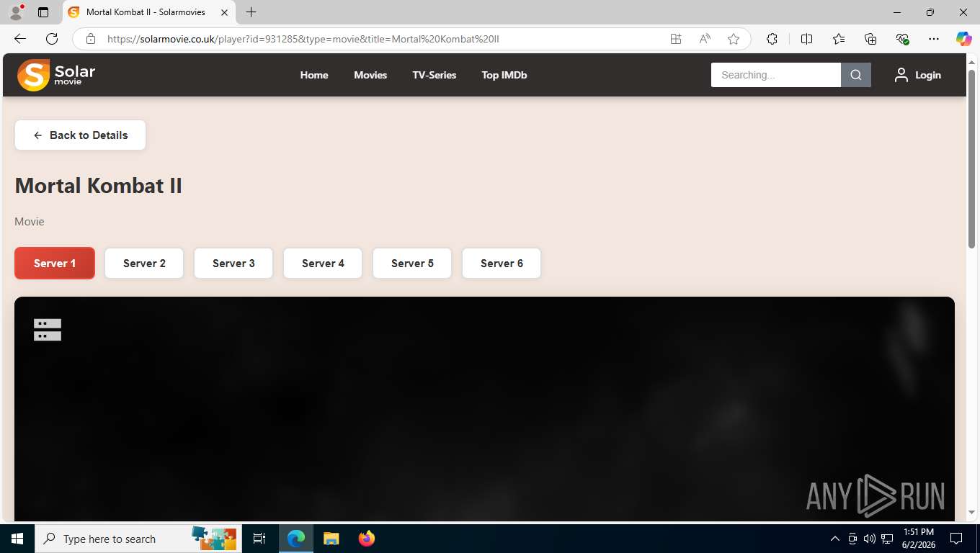Screen dimensions: 980x553
Task: Close the Mortal Kombat II tab
Action: [x=225, y=12]
